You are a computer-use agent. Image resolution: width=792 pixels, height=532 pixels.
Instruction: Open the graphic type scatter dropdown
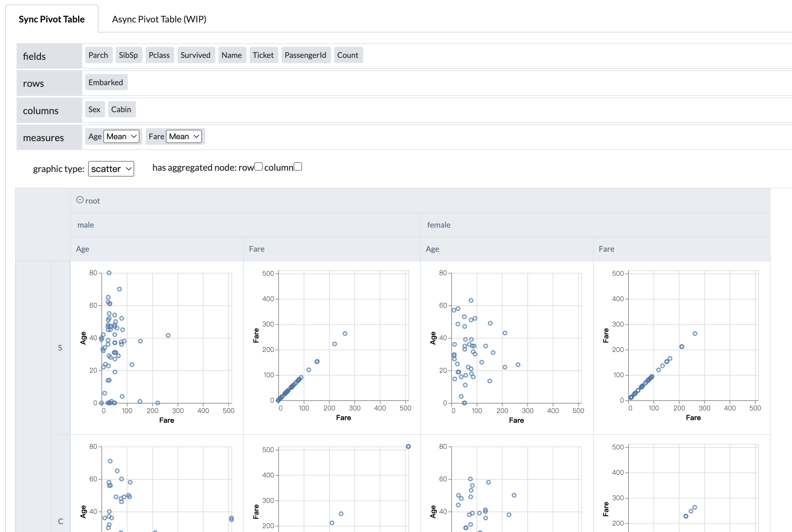[x=111, y=169]
